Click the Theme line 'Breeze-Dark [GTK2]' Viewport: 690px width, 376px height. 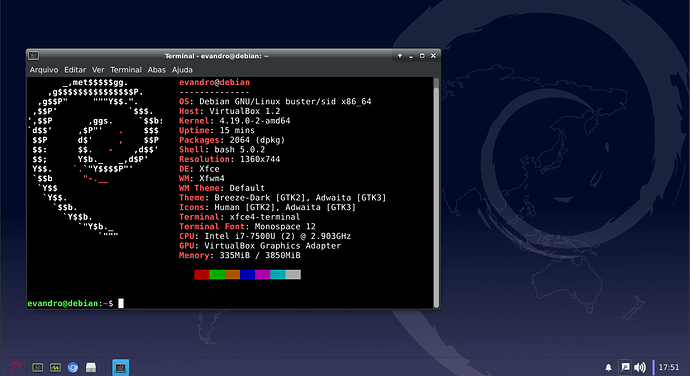[x=283, y=198]
